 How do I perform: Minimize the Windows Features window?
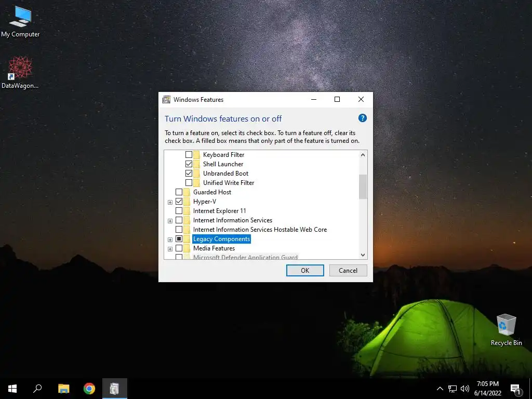point(313,99)
